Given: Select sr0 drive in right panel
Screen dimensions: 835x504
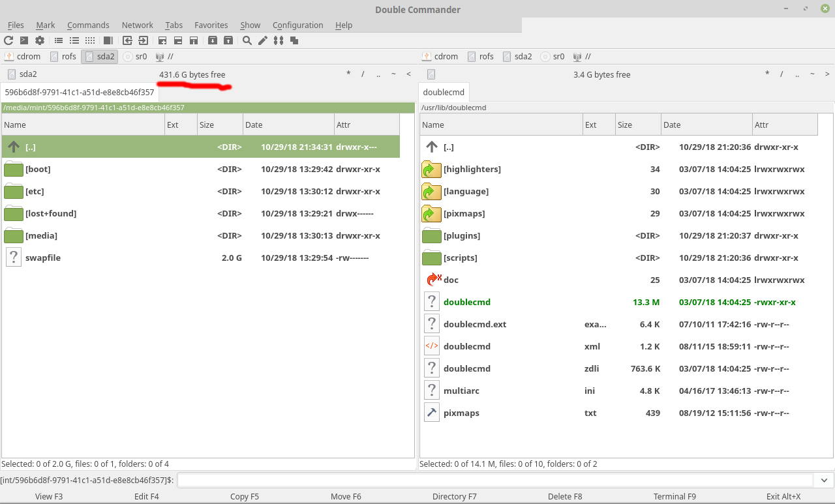Looking at the screenshot, I should pos(553,57).
